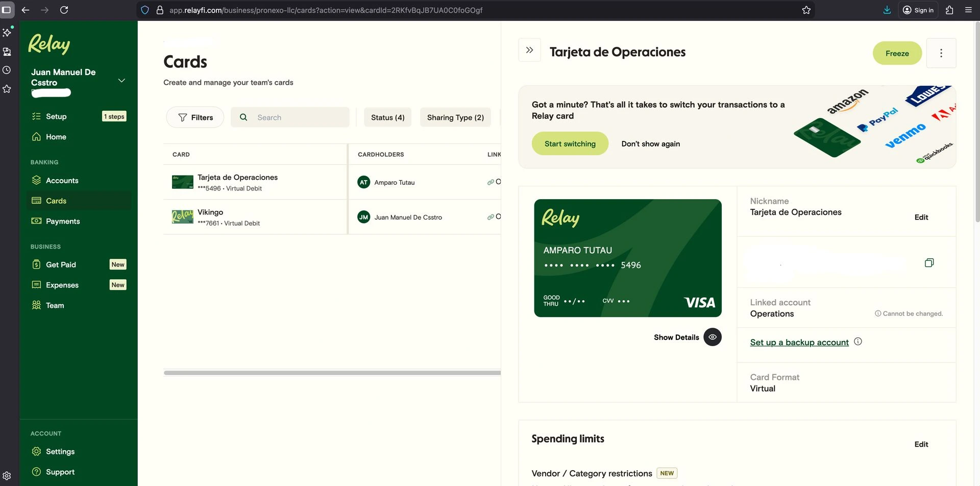Screen dimensions: 980x486
Task: Click the card Search field
Action: (x=296, y=117)
